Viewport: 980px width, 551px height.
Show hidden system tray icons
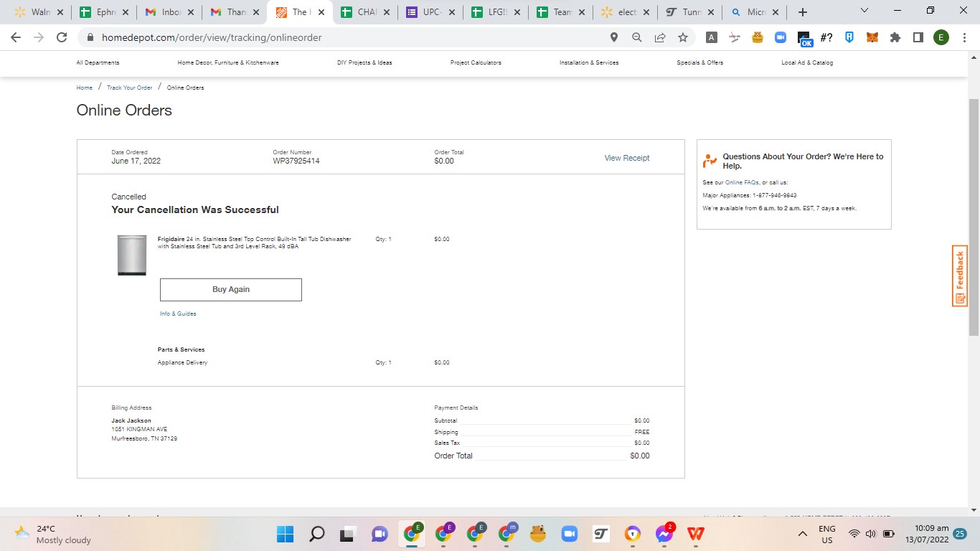(803, 534)
